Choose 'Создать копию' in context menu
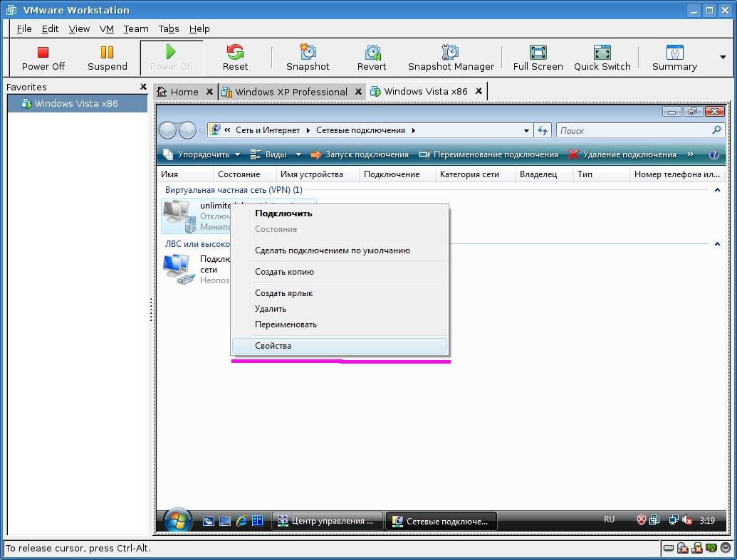737x560 pixels. 340,272
